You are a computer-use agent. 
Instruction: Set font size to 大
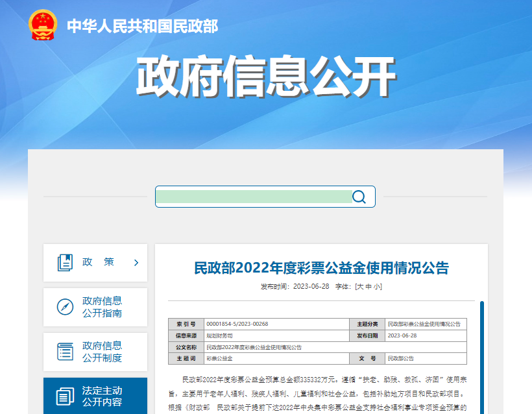[x=360, y=287]
